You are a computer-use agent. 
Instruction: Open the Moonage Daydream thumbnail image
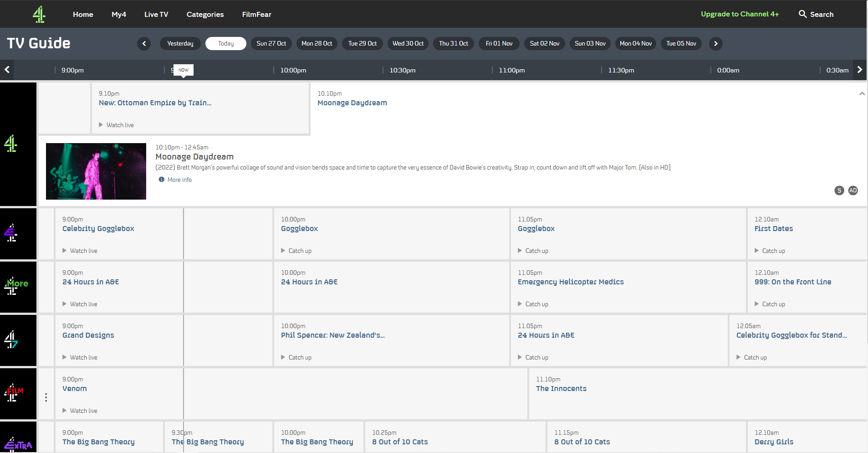[x=96, y=171]
